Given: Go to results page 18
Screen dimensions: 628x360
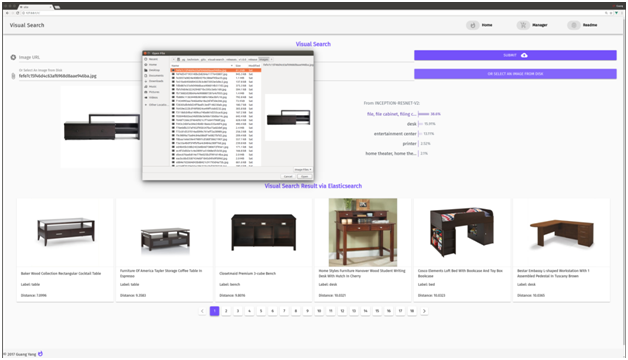Looking at the screenshot, I should point(412,311).
